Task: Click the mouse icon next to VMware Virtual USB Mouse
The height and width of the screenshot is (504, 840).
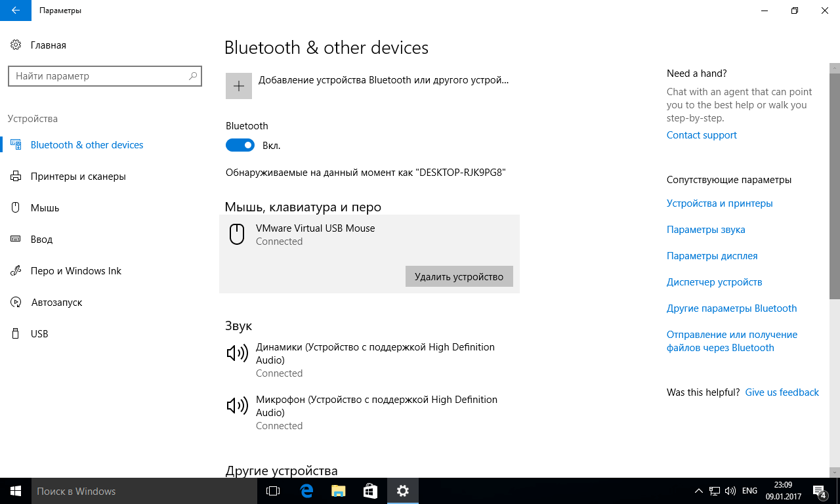Action: point(236,234)
